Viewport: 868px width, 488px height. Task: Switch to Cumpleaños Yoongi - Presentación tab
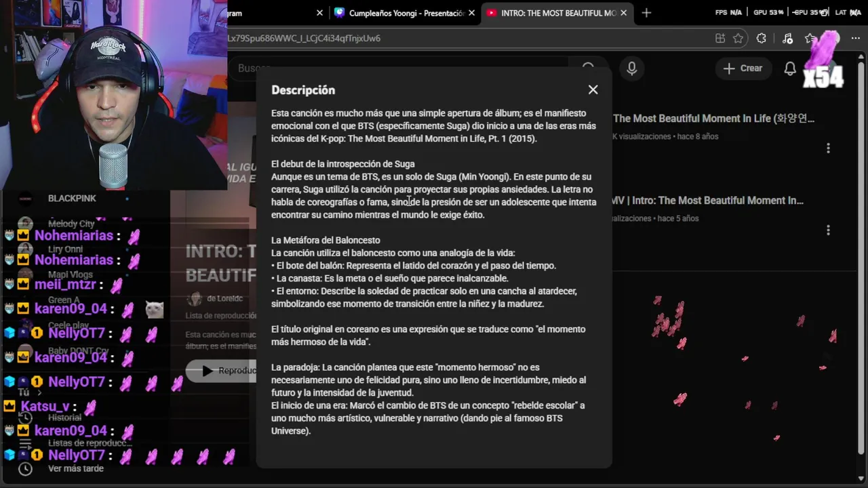coord(406,13)
